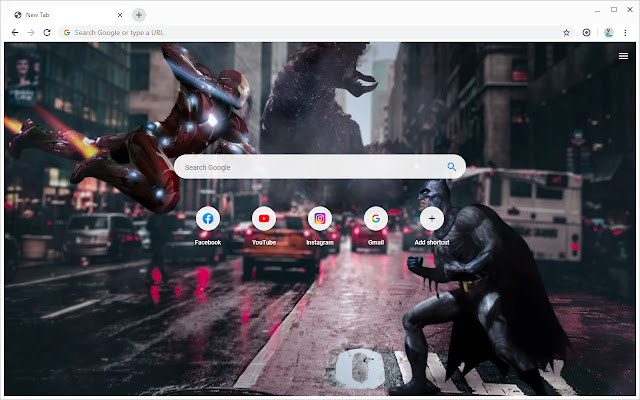Click the Gmail label text

coord(376,242)
